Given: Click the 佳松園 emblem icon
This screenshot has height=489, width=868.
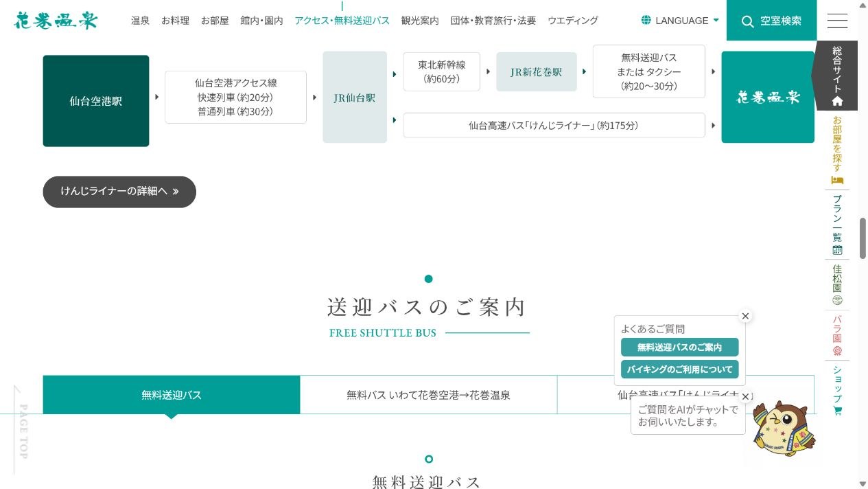Looking at the screenshot, I should click(837, 300).
